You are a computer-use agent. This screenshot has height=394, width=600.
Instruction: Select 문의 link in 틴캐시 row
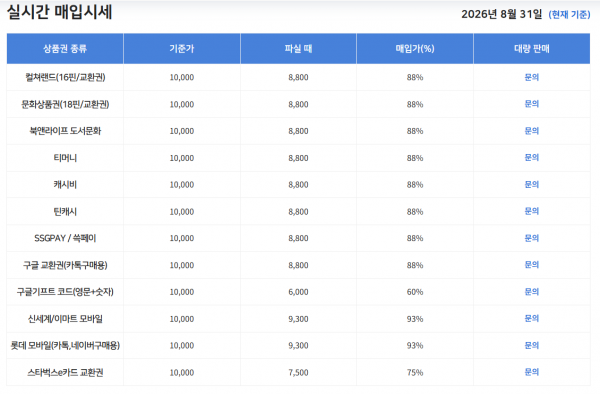[x=532, y=211]
